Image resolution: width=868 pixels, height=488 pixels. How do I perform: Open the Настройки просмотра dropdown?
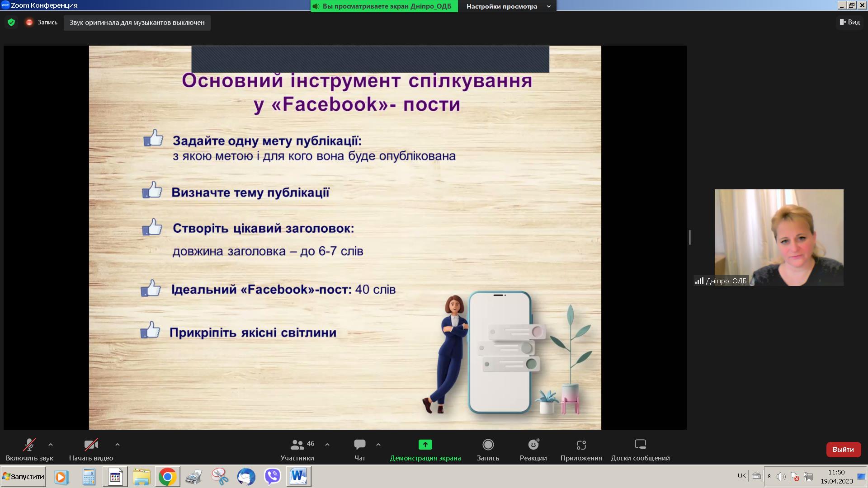click(x=507, y=6)
